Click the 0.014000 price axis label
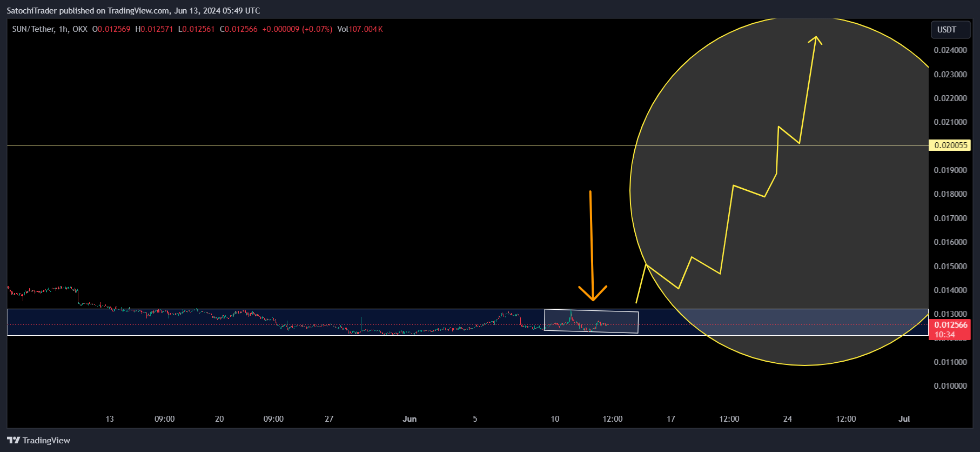 tap(950, 290)
